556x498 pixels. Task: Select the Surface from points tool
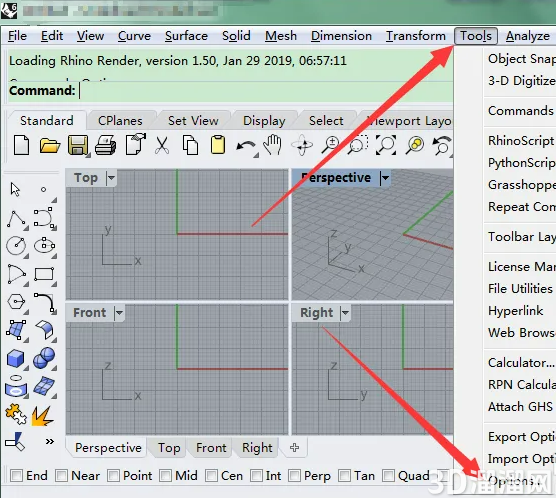tap(16, 330)
